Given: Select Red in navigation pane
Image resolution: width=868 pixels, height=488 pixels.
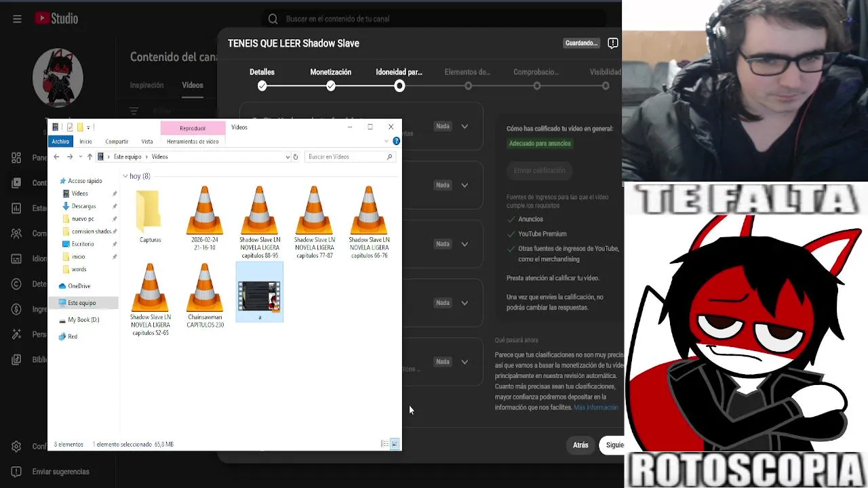Looking at the screenshot, I should (x=73, y=337).
